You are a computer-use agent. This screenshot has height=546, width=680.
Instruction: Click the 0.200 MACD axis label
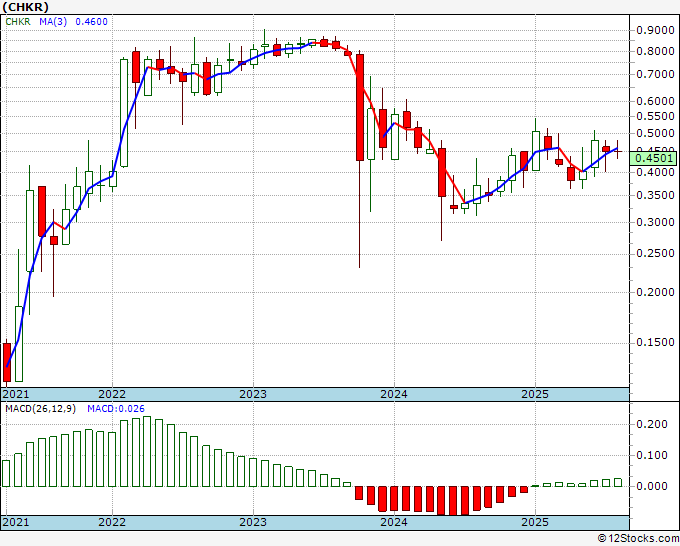(652, 425)
